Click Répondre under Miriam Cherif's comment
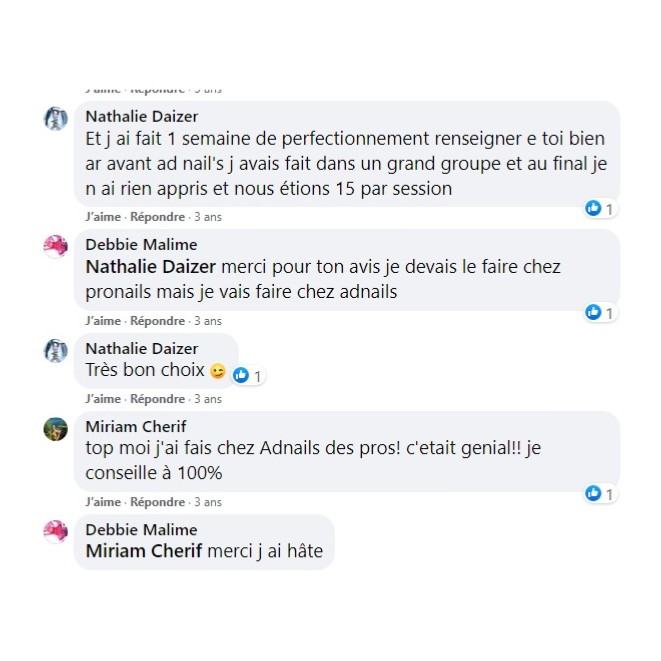The image size is (661, 661). tap(158, 502)
